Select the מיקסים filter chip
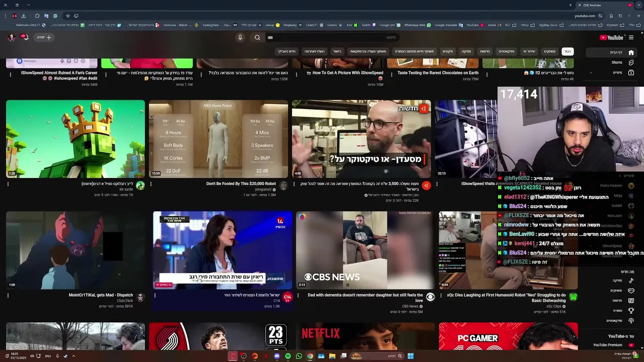This screenshot has height=362, width=644. tap(448, 51)
